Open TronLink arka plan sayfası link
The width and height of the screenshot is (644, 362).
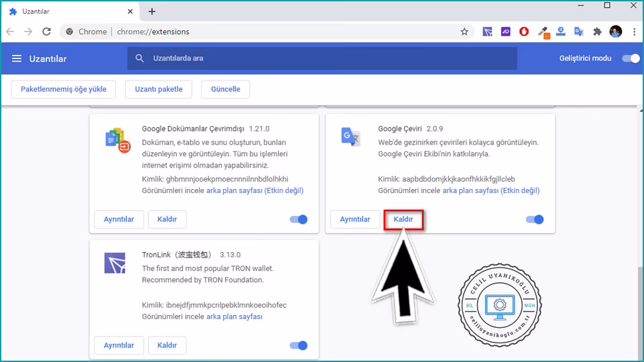pyautogui.click(x=234, y=316)
